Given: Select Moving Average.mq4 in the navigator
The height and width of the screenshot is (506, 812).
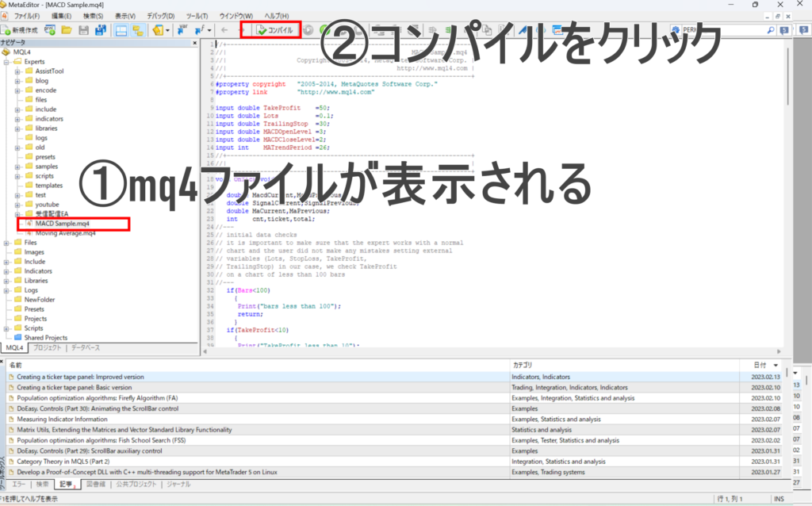Looking at the screenshot, I should 65,234.
